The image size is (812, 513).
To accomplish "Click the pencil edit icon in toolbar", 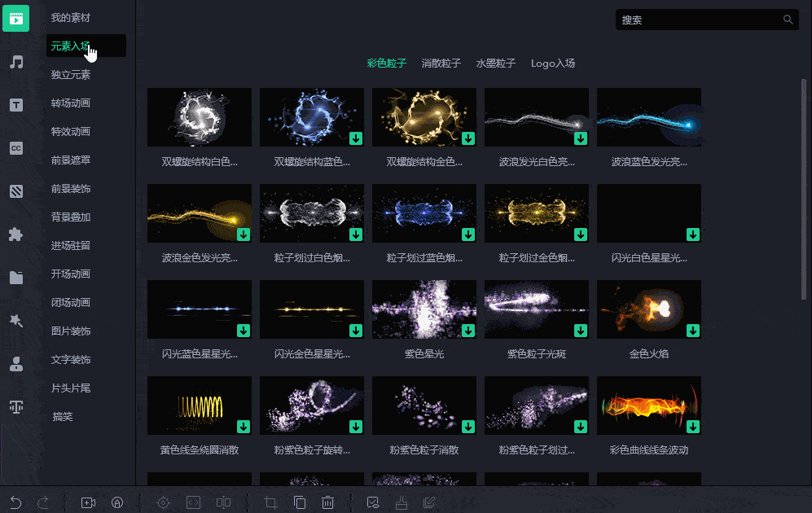I will (429, 502).
